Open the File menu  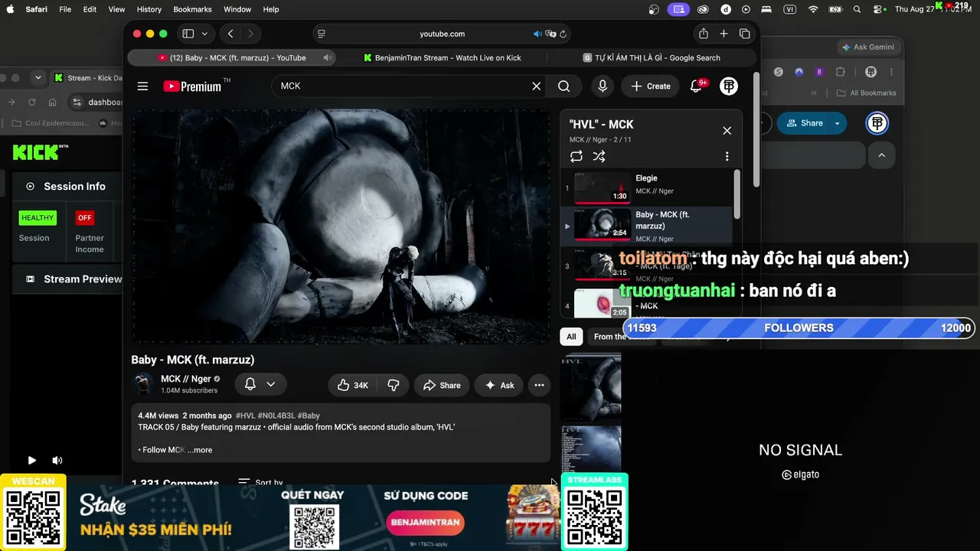pyautogui.click(x=65, y=9)
